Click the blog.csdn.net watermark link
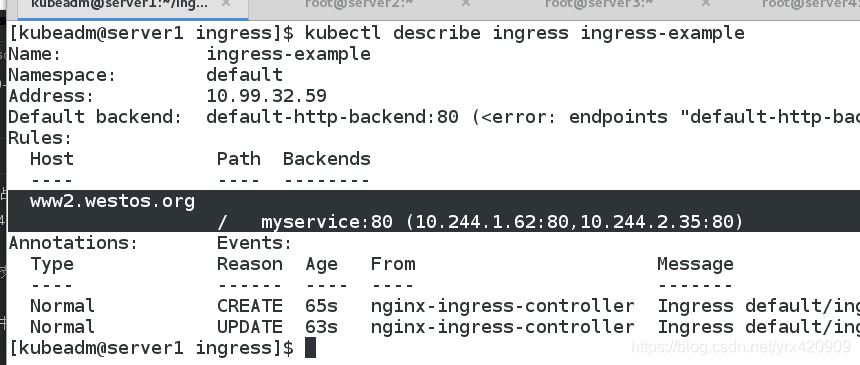 click(x=741, y=346)
